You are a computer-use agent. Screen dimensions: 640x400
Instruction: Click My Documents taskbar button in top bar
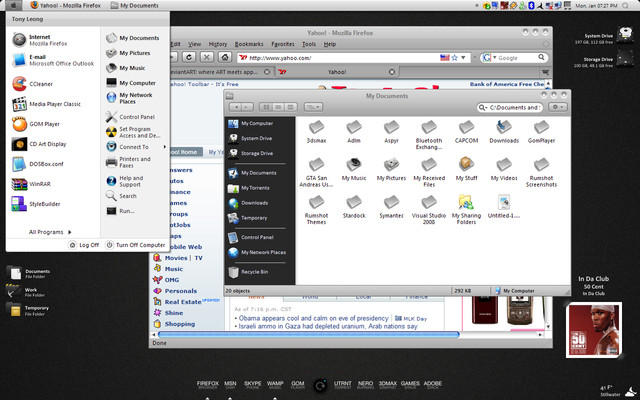[135, 5]
